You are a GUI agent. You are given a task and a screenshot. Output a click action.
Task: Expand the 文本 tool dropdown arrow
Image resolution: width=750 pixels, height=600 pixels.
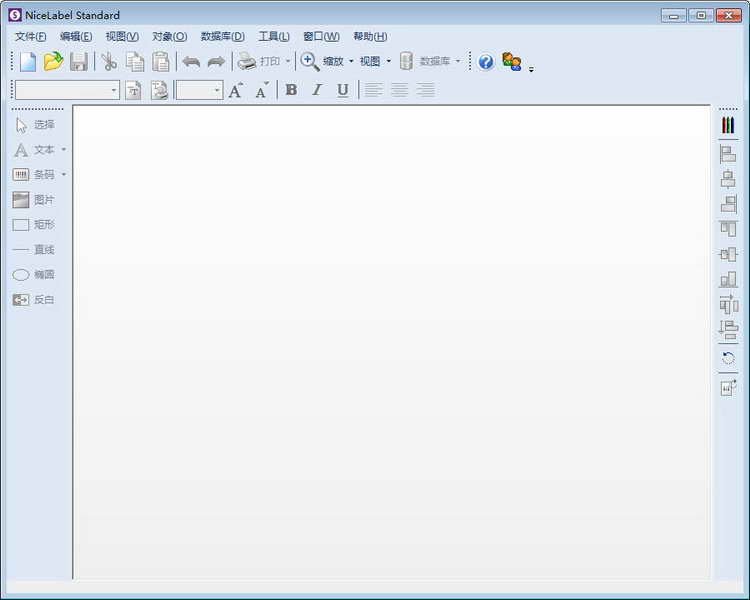[64, 150]
